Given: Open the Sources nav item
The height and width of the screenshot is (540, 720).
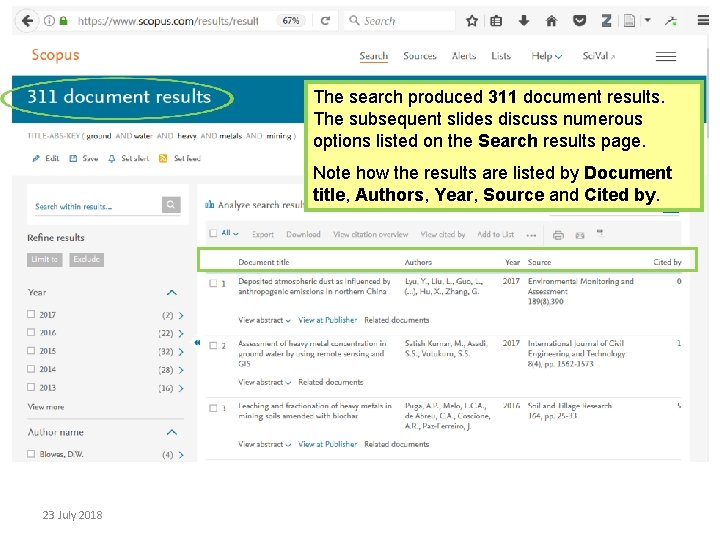Looking at the screenshot, I should click(x=420, y=56).
